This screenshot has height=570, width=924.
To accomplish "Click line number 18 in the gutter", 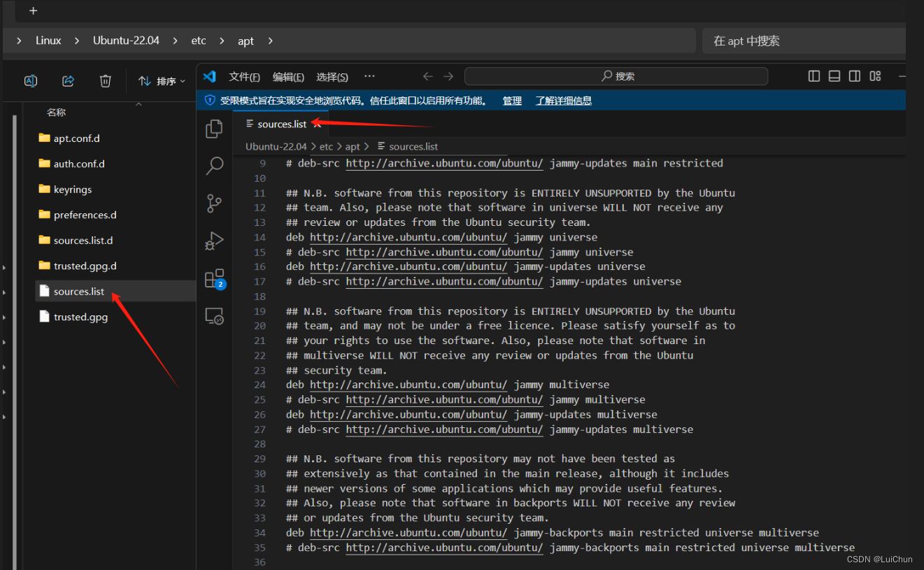I will 260,297.
